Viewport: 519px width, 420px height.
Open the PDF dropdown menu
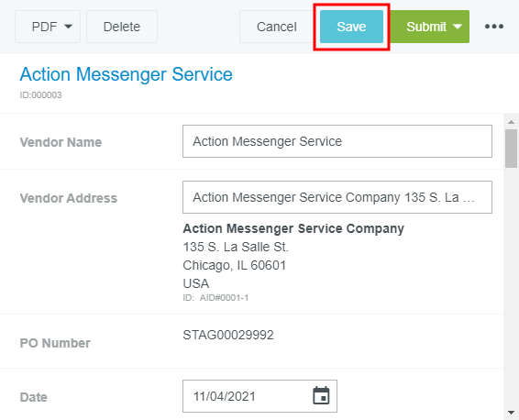(x=48, y=27)
